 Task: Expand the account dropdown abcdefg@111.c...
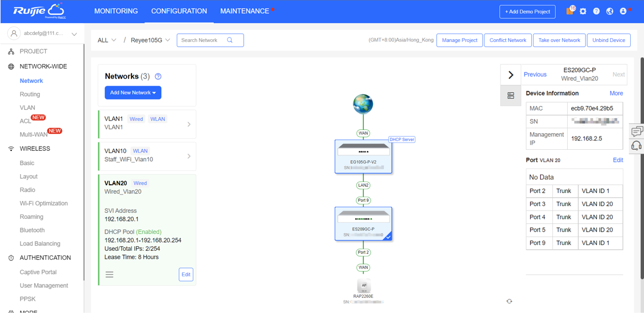75,34
